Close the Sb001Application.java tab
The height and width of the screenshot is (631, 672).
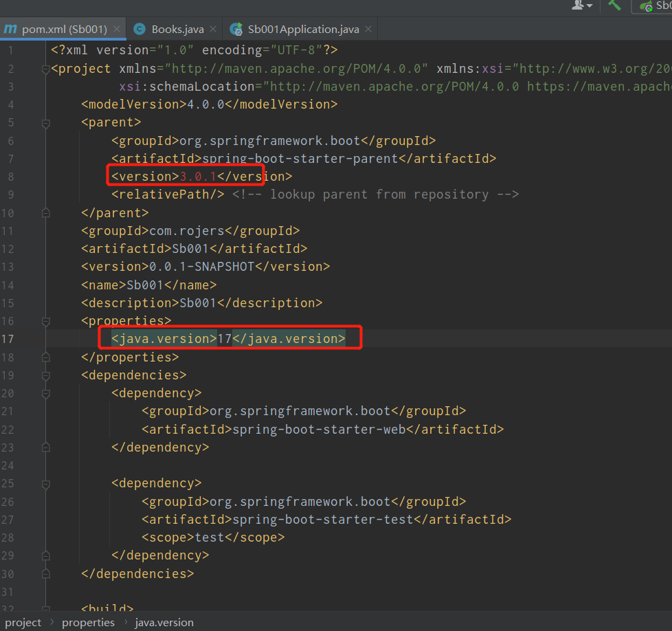pyautogui.click(x=368, y=29)
